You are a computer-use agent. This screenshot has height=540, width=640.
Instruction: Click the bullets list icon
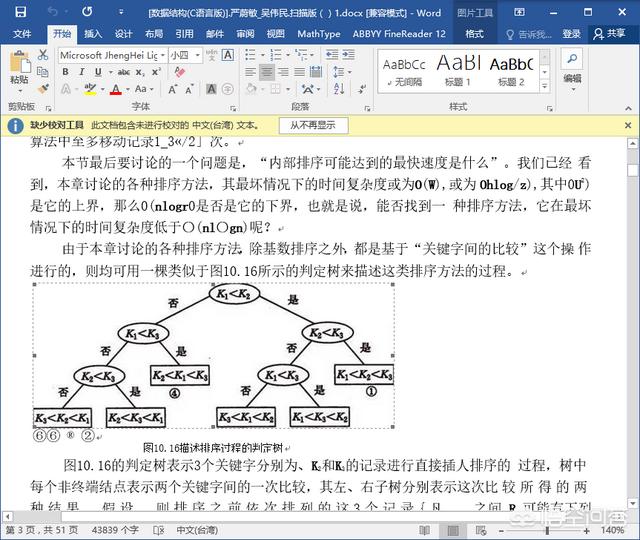click(x=250, y=55)
